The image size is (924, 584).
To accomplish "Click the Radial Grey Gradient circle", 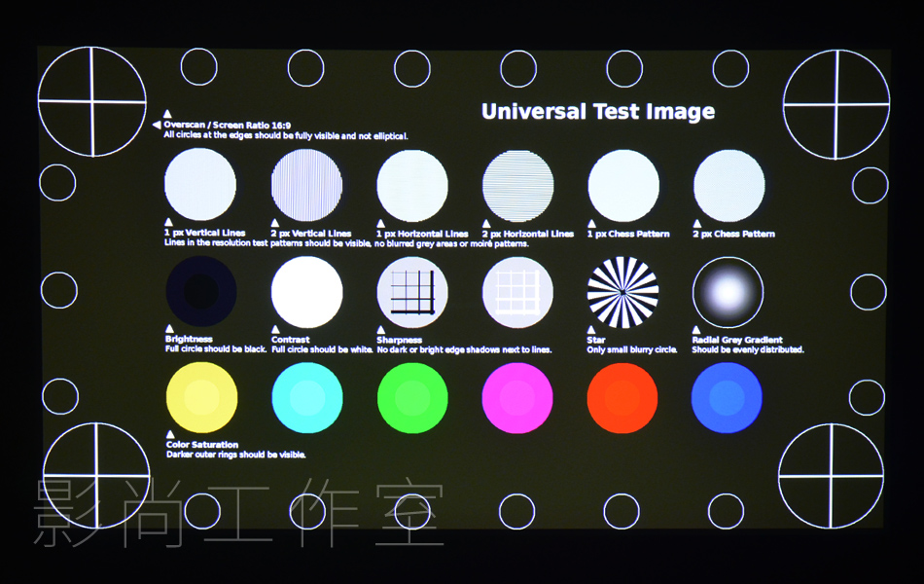I will point(728,292).
